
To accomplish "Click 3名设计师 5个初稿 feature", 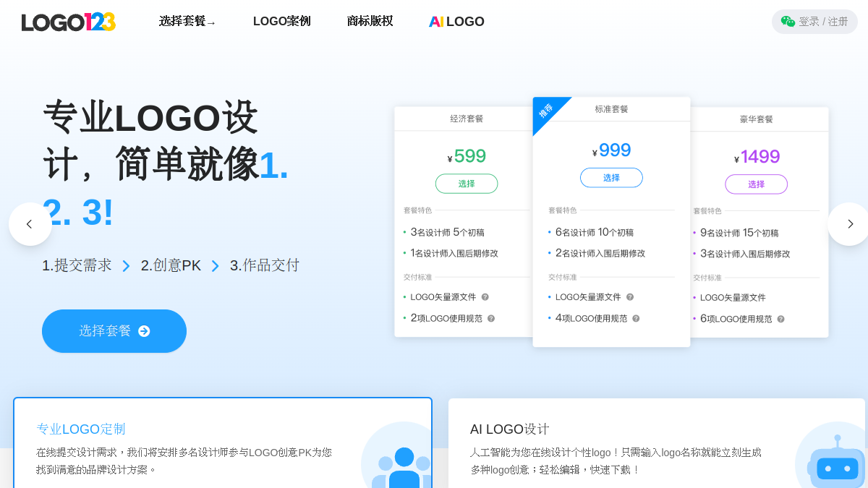I will (448, 232).
